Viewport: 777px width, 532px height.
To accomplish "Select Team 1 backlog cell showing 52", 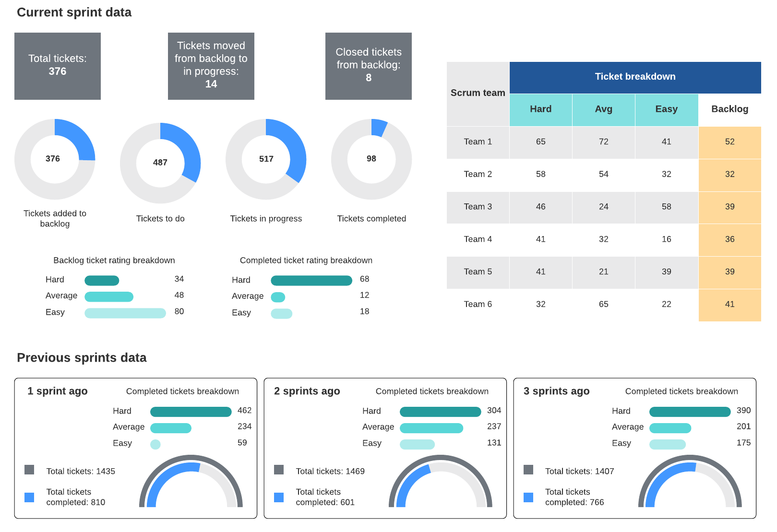I will point(729,142).
